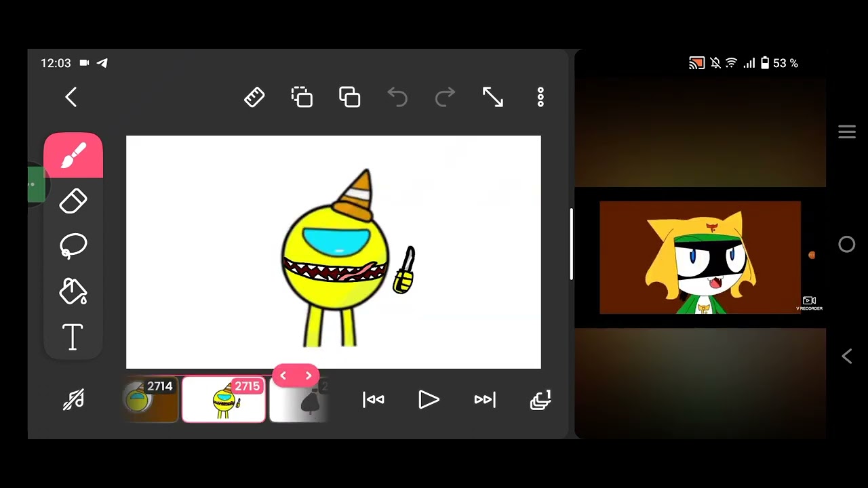Tap the copy frame icon
The width and height of the screenshot is (868, 488).
(x=302, y=97)
